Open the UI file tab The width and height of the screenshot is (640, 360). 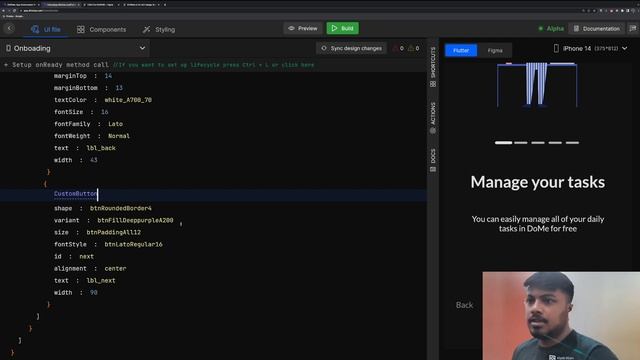coord(46,29)
